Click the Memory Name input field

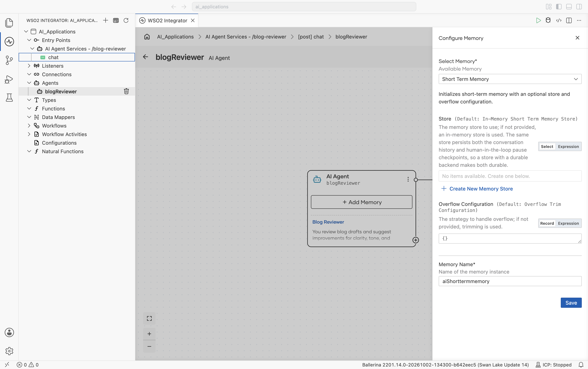[x=510, y=281]
